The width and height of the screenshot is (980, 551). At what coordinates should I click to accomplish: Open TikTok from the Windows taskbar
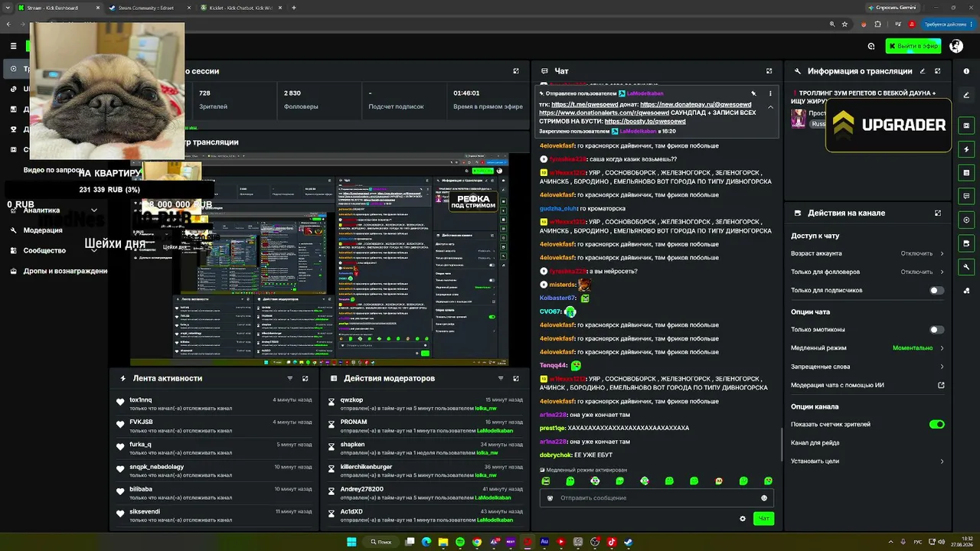tap(612, 542)
